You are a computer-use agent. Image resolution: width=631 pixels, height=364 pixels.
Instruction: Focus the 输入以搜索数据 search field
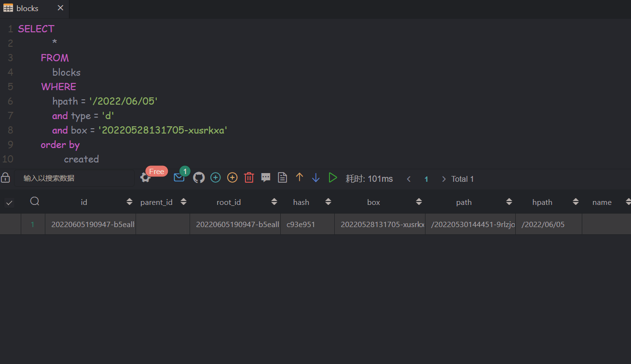pyautogui.click(x=74, y=178)
